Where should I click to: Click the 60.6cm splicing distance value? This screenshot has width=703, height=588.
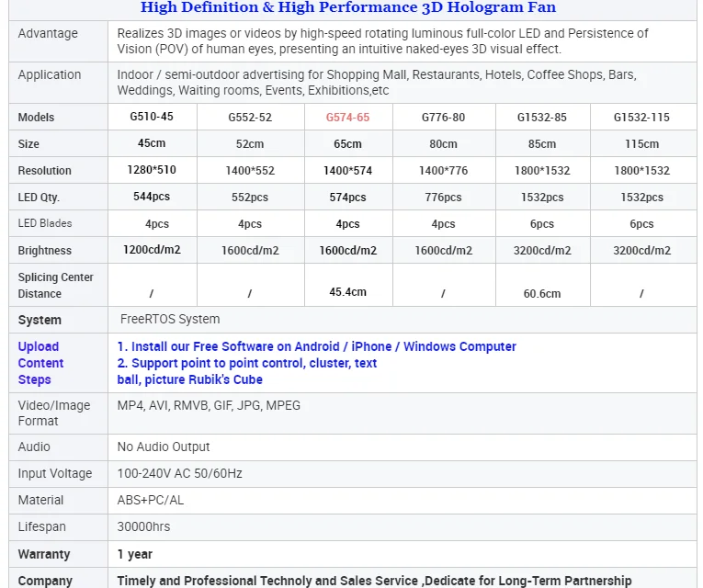point(541,294)
